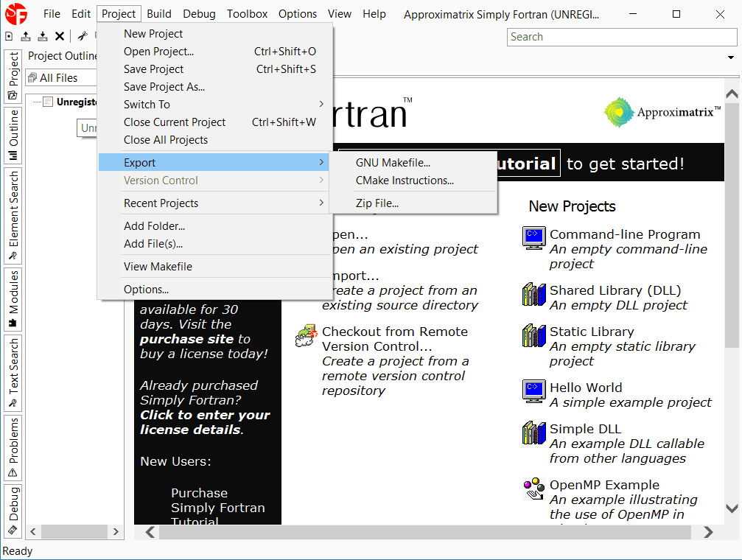Click the Hello World project link
The image size is (742, 560).
[x=586, y=388]
